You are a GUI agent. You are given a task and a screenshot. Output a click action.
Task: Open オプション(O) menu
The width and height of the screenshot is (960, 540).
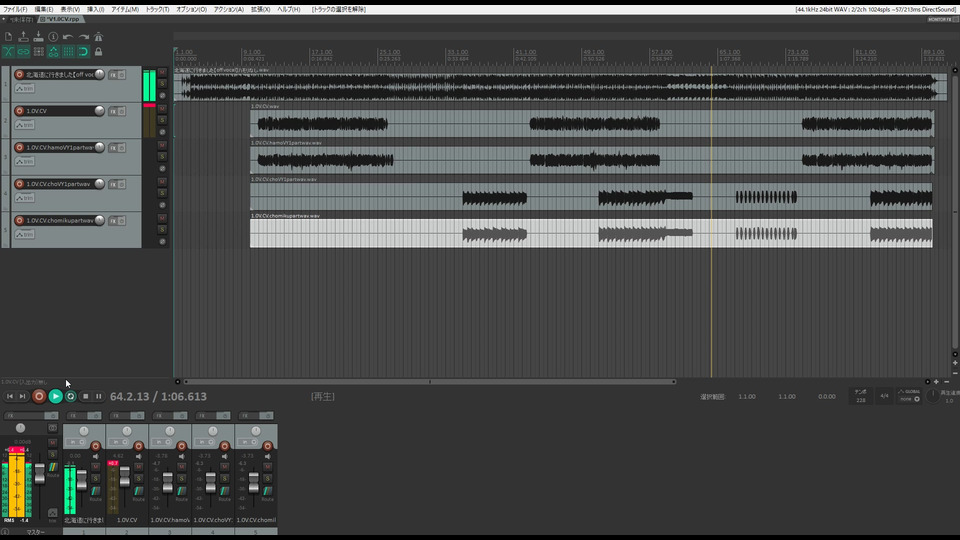click(x=191, y=9)
